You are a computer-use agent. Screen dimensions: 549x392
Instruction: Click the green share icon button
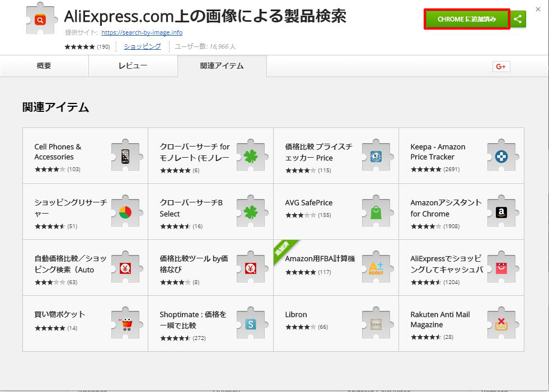(x=518, y=19)
